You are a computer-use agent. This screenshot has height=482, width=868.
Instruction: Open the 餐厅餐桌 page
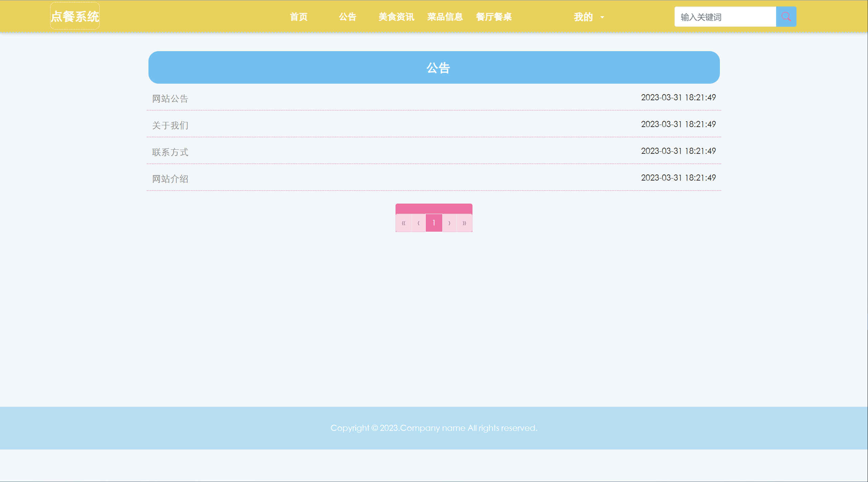493,17
